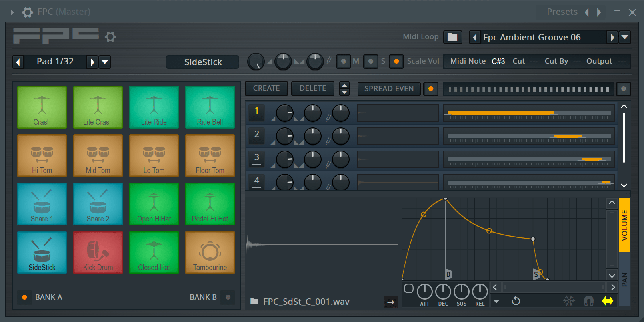The height and width of the screenshot is (322, 644).
Task: Toggle the pad Solo button
Action: click(x=371, y=62)
